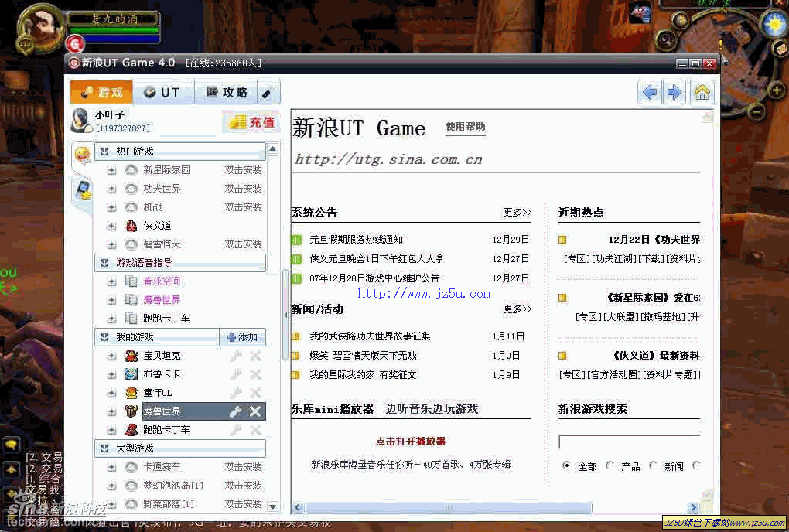Collapse the 我的游戏 group
789x532 pixels.
click(104, 337)
